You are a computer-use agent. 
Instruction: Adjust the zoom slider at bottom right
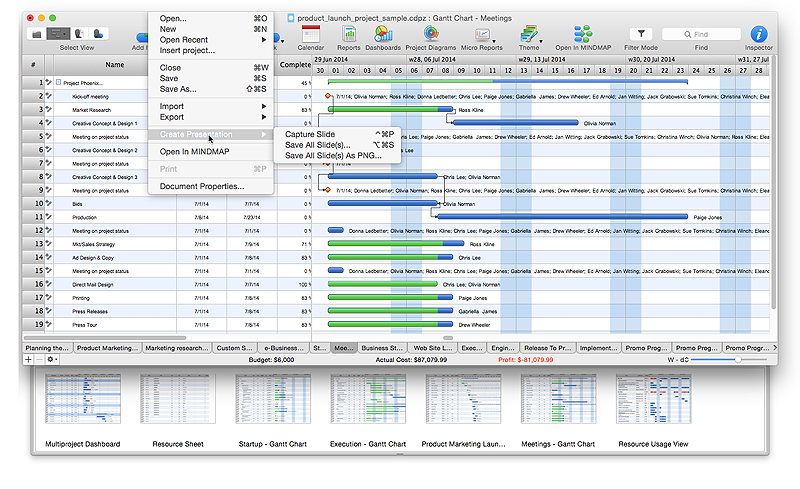tap(738, 358)
